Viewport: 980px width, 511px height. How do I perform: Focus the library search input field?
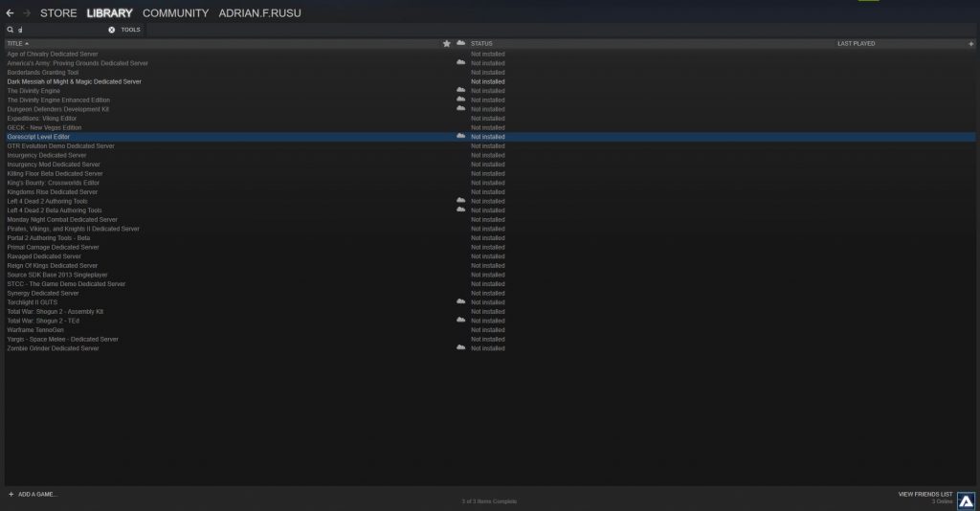coord(61,30)
